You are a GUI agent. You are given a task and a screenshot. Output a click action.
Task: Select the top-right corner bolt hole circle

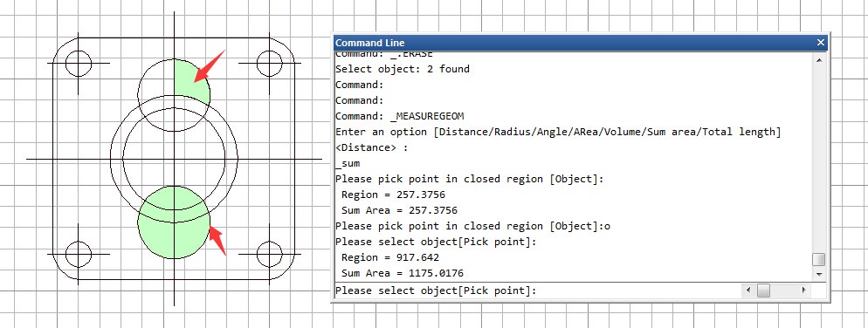[x=270, y=63]
